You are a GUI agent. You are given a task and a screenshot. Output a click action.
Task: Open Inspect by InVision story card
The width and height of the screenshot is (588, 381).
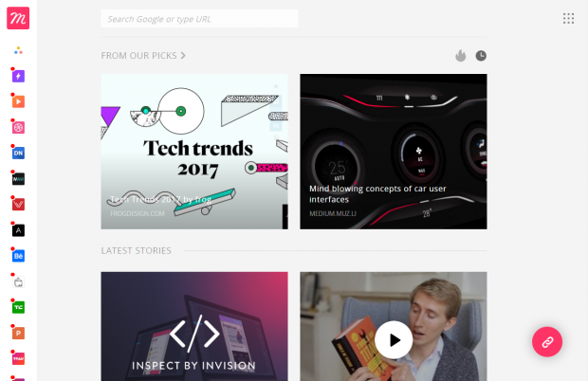coord(194,326)
